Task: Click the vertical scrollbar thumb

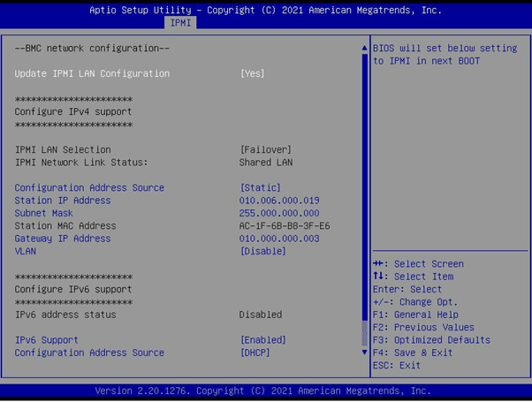Action: pyautogui.click(x=364, y=186)
